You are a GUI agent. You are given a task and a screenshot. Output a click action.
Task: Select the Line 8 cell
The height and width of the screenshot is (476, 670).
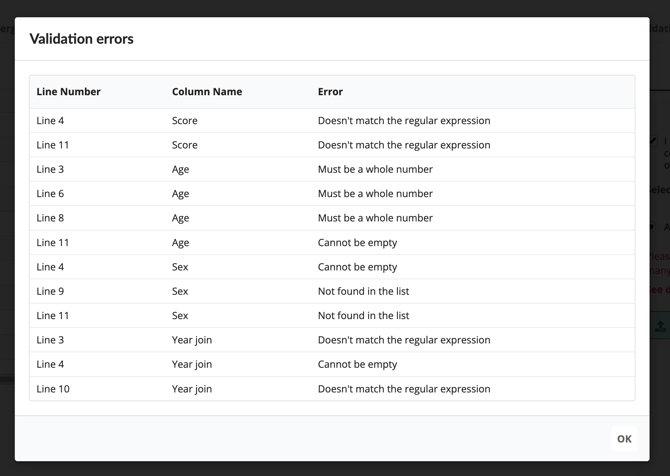(x=51, y=218)
